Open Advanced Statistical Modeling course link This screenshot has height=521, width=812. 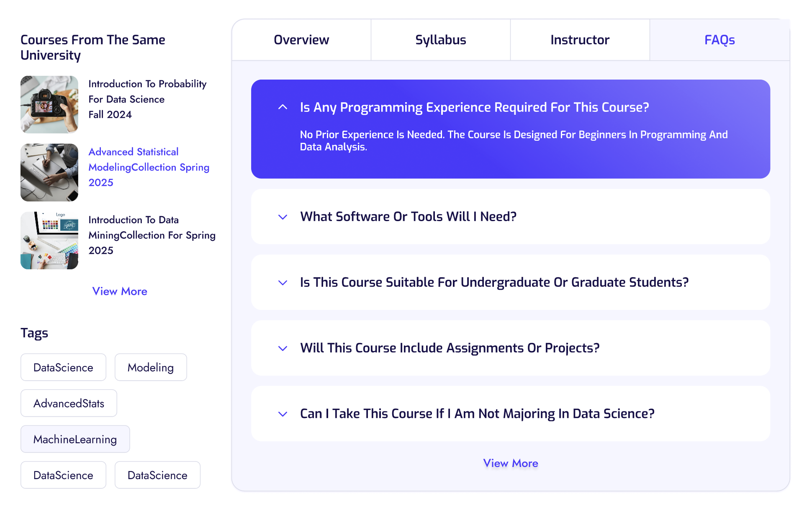149,167
